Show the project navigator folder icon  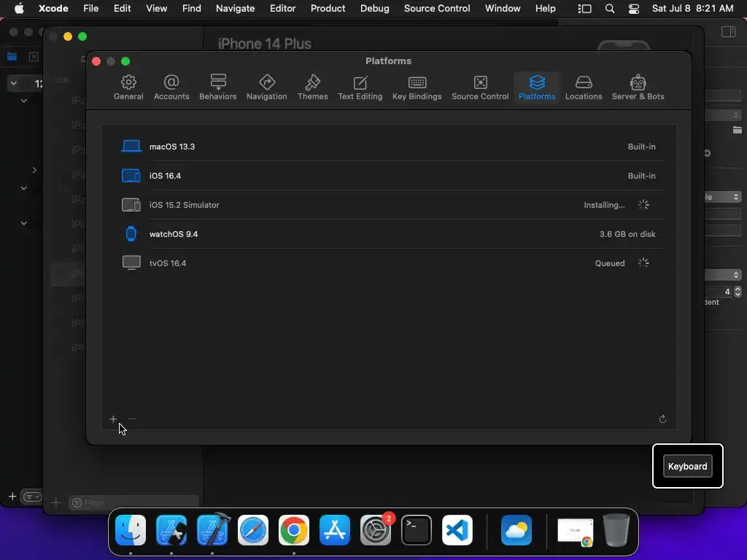12,57
